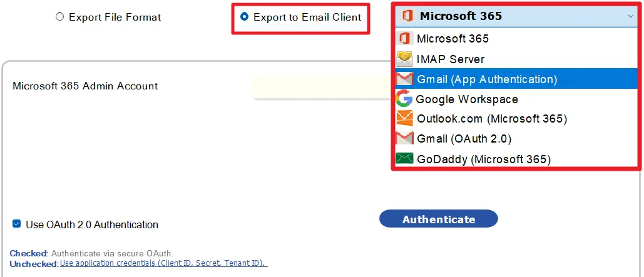The height and width of the screenshot is (277, 644).
Task: Choose Gmail (App Authentication) option
Action: click(x=516, y=79)
